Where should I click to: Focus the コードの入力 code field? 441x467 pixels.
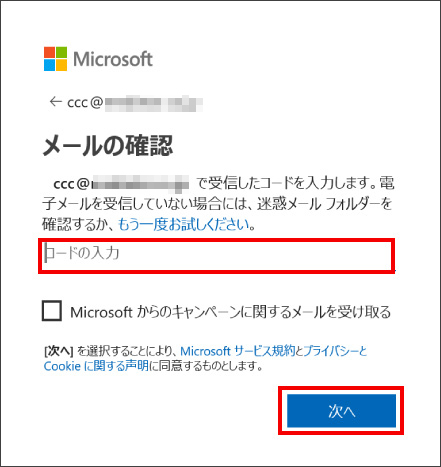click(217, 256)
